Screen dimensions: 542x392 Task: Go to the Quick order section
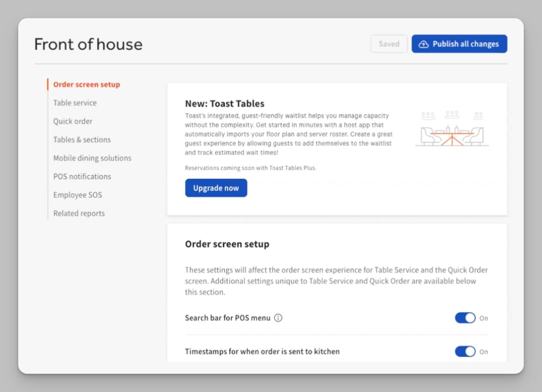73,121
